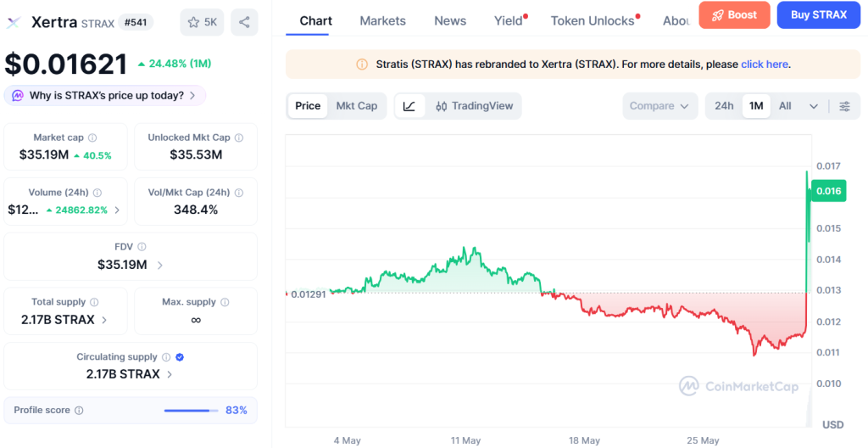Select the line chart icon
The image size is (868, 448).
click(x=409, y=106)
